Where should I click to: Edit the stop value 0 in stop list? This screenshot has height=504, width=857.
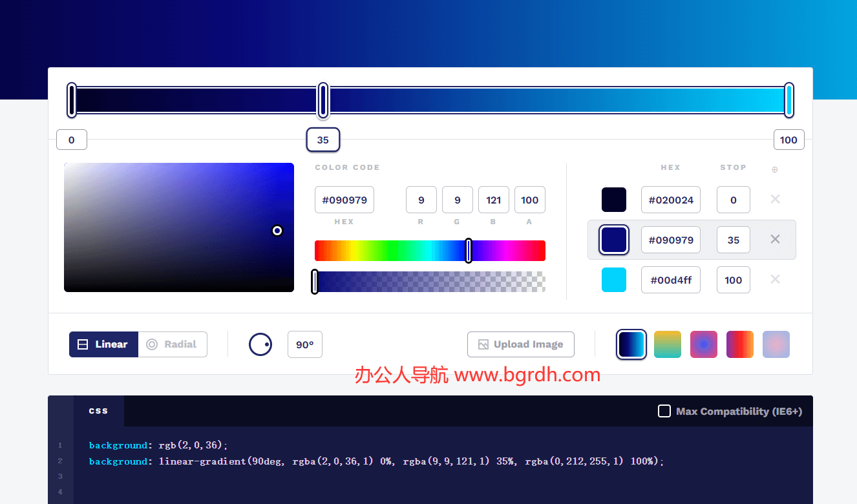point(734,200)
